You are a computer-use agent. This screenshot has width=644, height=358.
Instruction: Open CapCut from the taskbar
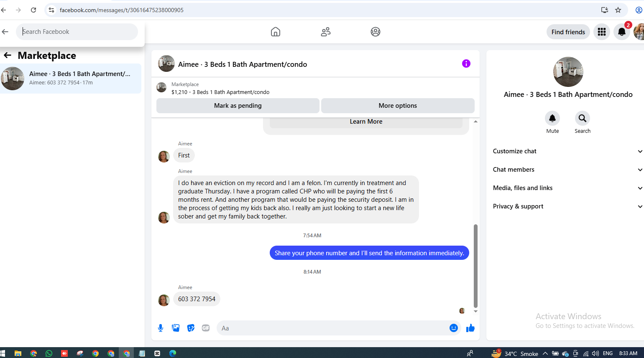pyautogui.click(x=157, y=353)
